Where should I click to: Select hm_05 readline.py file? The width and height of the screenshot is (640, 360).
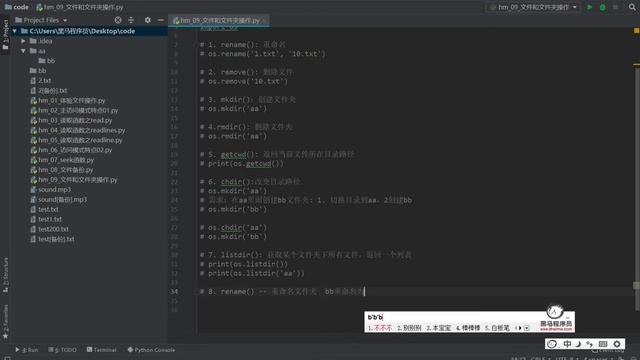(76, 140)
